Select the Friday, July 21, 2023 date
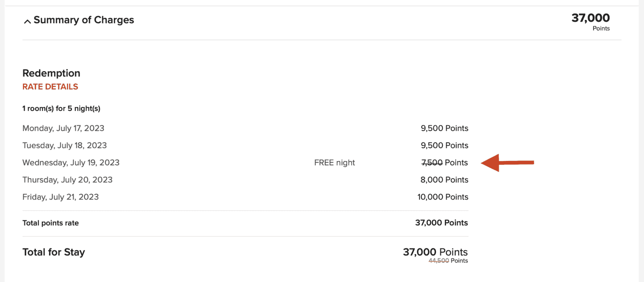Screen dimensions: 644x282 point(60,197)
